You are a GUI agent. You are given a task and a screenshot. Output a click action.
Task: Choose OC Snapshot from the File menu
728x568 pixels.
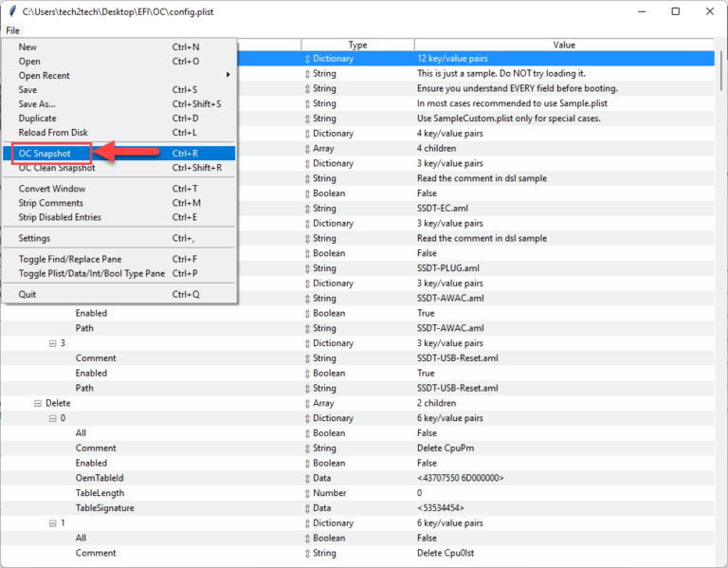coord(45,154)
